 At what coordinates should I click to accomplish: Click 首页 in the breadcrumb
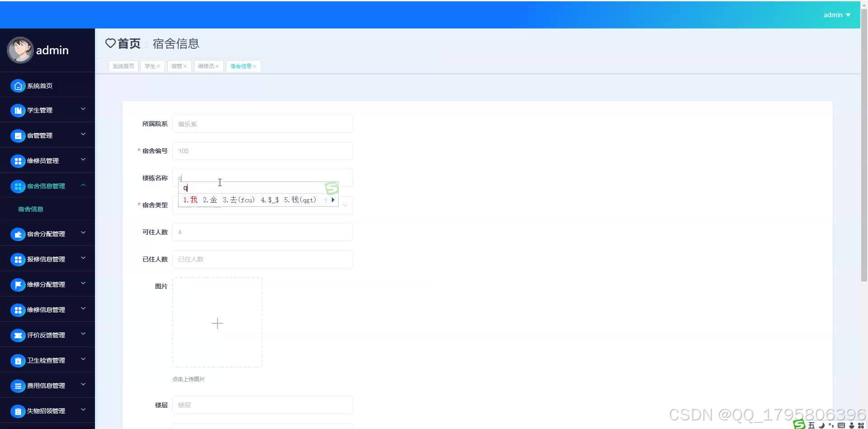(x=129, y=43)
